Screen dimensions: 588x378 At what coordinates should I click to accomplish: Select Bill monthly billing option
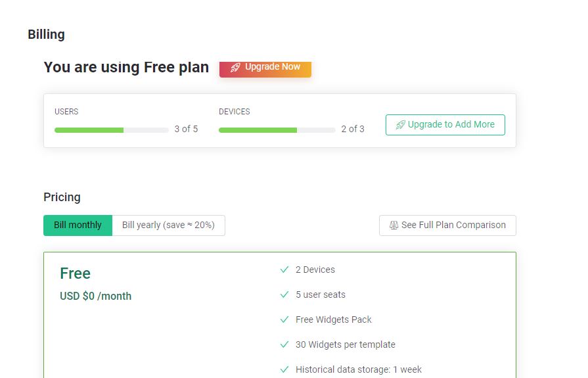(x=78, y=225)
